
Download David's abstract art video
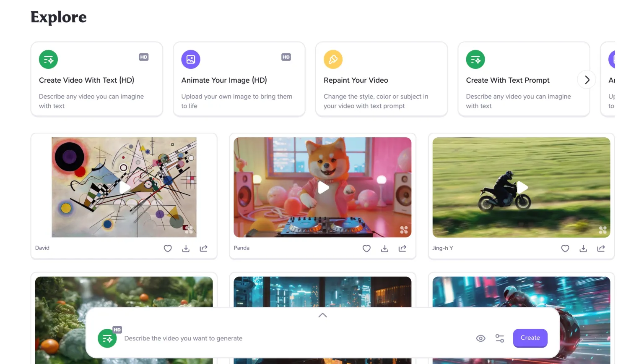click(x=186, y=249)
